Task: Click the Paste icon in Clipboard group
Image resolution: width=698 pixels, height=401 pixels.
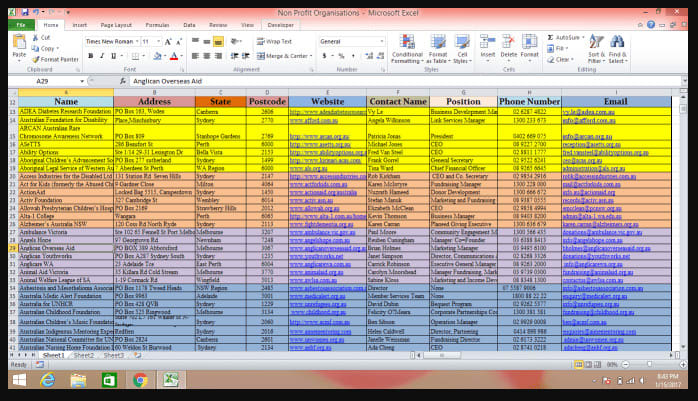Action: click(x=19, y=45)
